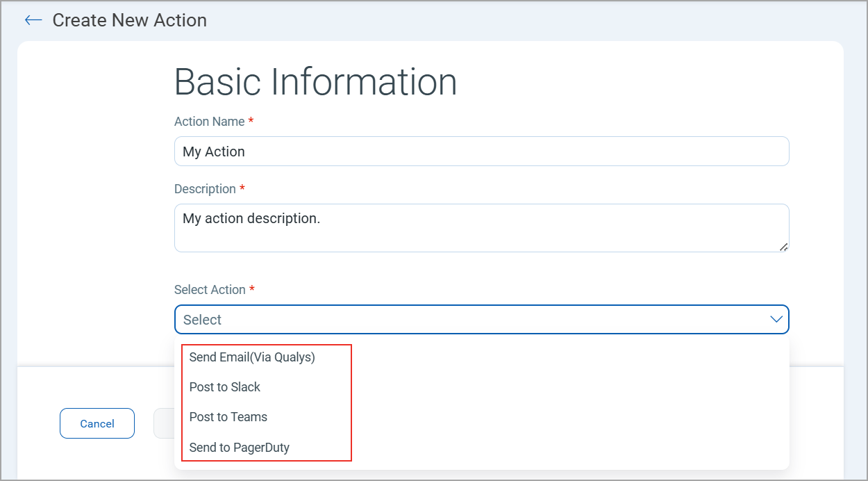Click the back arrow icon
Screen dimensions: 868x481
click(33, 20)
